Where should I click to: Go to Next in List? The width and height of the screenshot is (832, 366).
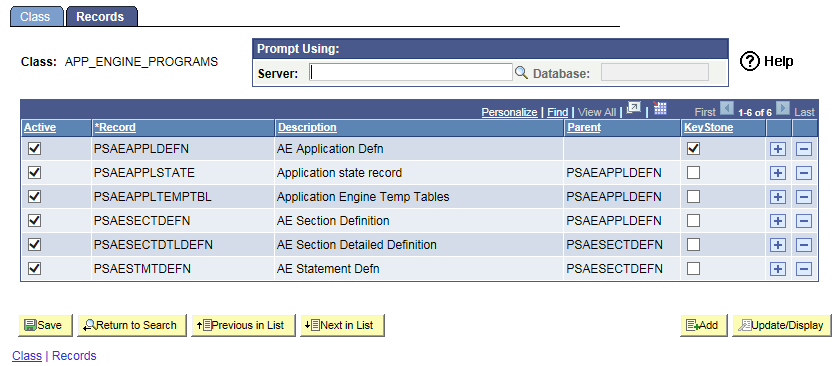pyautogui.click(x=342, y=325)
